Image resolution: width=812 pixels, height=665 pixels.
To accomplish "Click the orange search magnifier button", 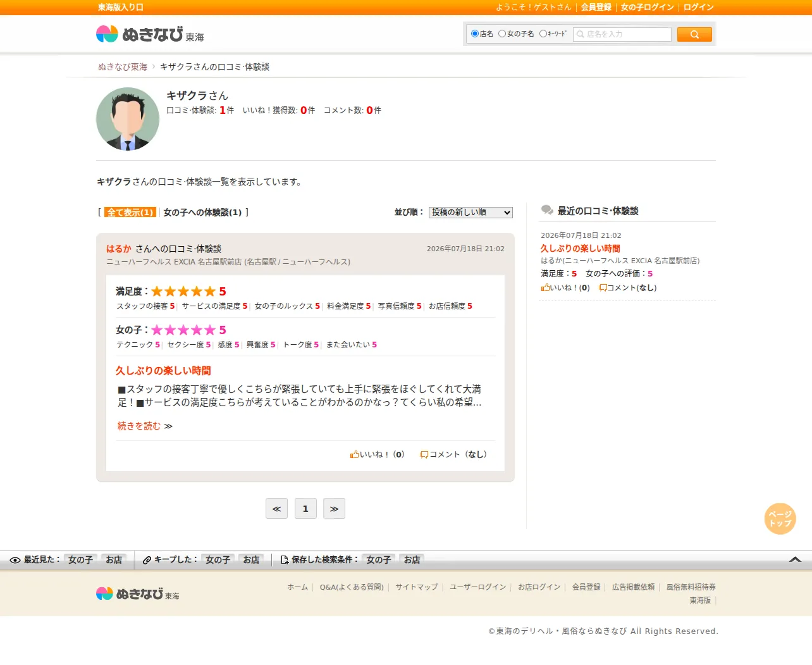I will tap(694, 34).
